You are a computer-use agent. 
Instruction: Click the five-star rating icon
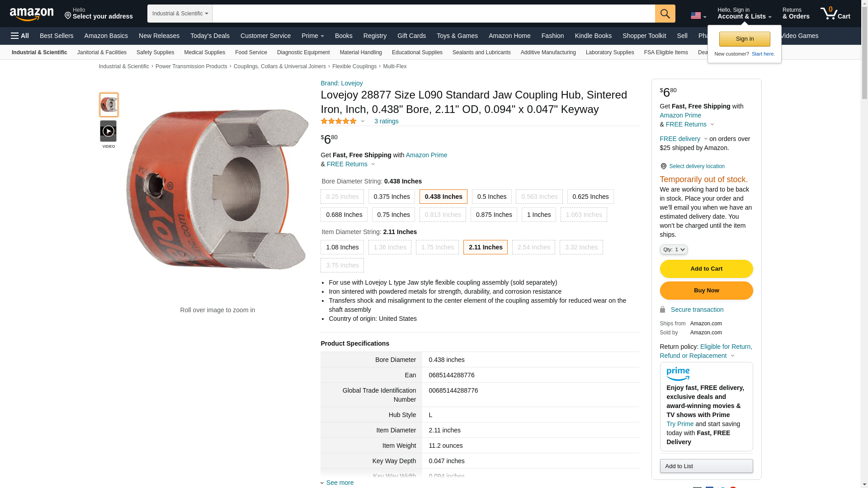pos(339,121)
